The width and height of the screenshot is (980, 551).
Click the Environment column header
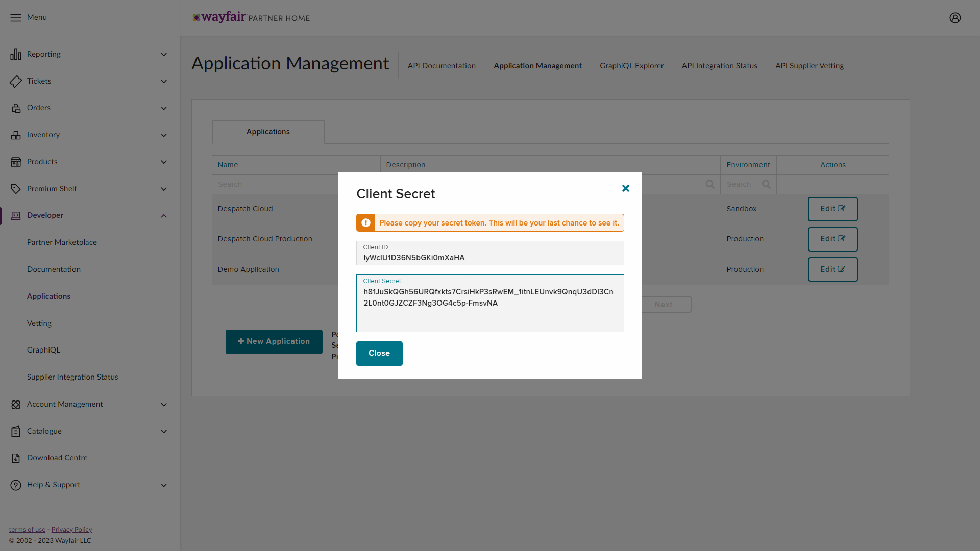point(748,165)
